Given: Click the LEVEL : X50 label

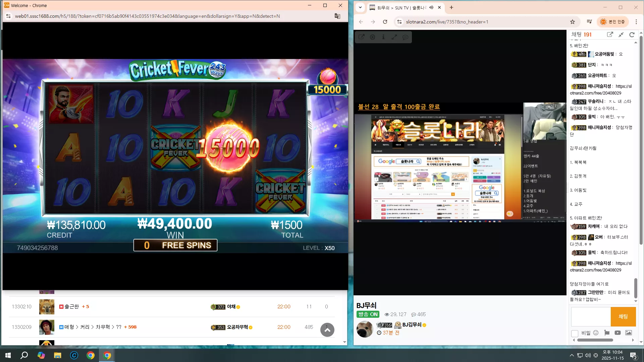Looking at the screenshot, I should [319, 248].
